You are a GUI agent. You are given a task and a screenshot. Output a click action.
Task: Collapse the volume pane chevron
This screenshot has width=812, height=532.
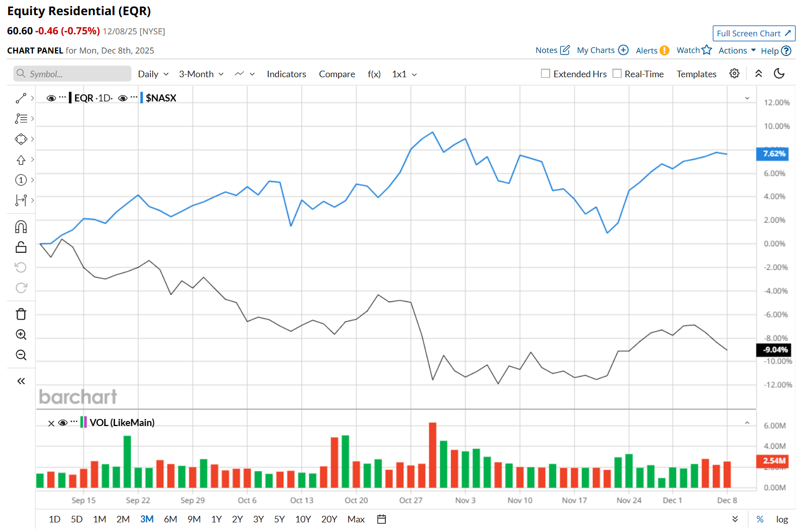pos(747,423)
